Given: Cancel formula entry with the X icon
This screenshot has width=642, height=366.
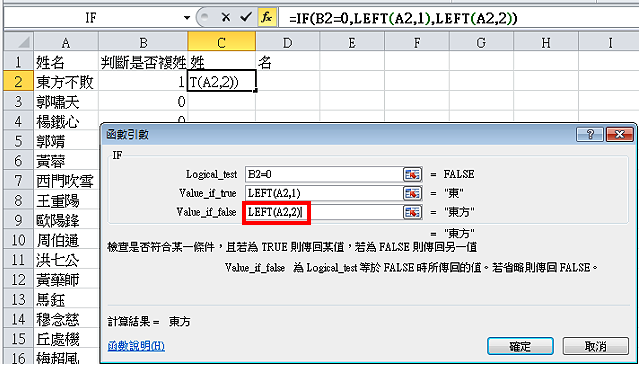Looking at the screenshot, I should [226, 17].
